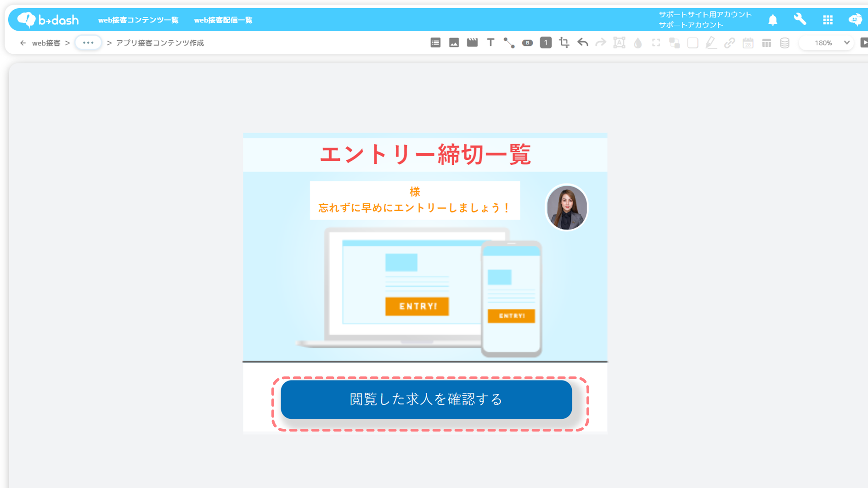
Task: Click アプリ接客コンテンツ作成 breadcrumb text
Action: pyautogui.click(x=160, y=43)
